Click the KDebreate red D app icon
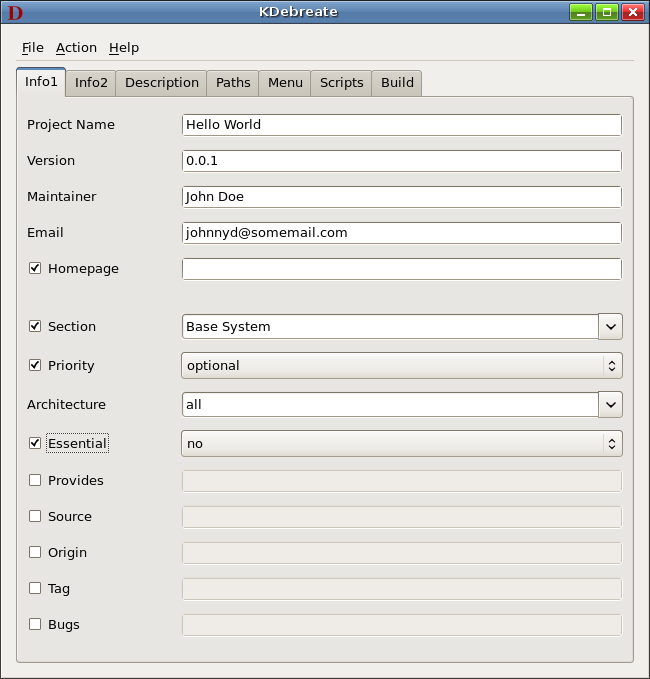Image resolution: width=650 pixels, height=679 pixels. pos(15,13)
